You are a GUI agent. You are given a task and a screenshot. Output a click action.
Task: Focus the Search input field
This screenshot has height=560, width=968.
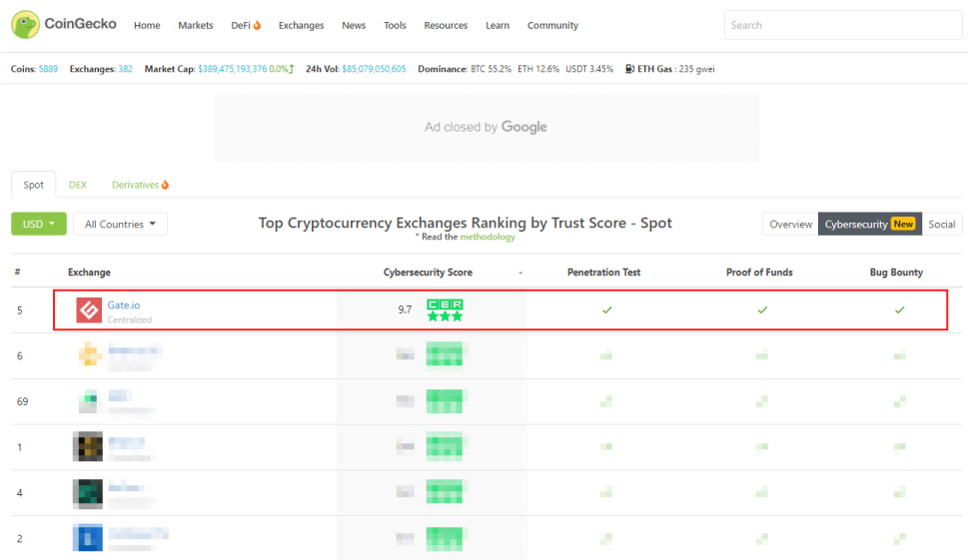[843, 25]
